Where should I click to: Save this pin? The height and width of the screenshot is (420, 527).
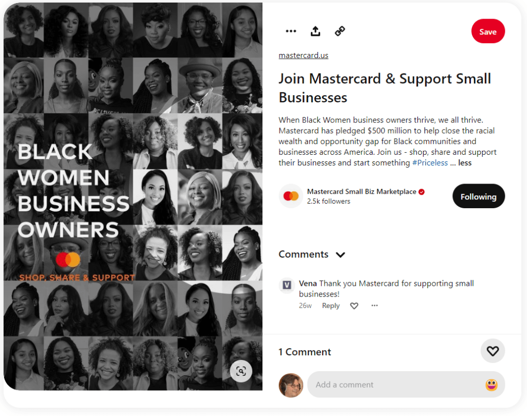point(488,31)
